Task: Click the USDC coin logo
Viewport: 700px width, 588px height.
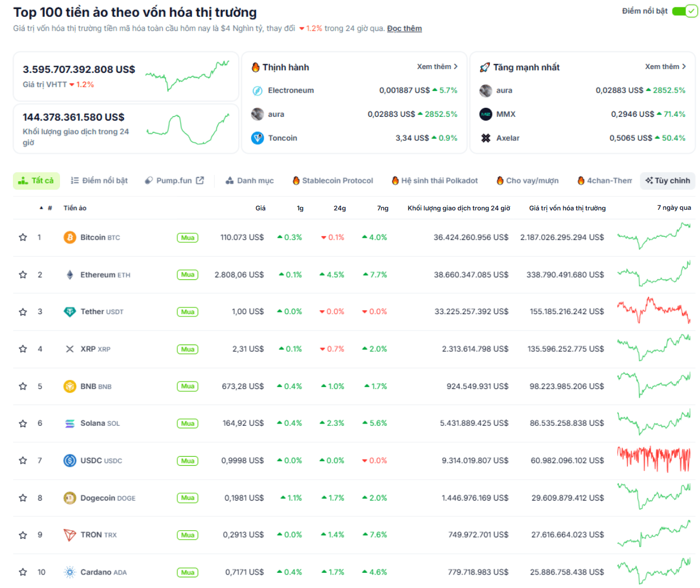Action: (x=70, y=461)
